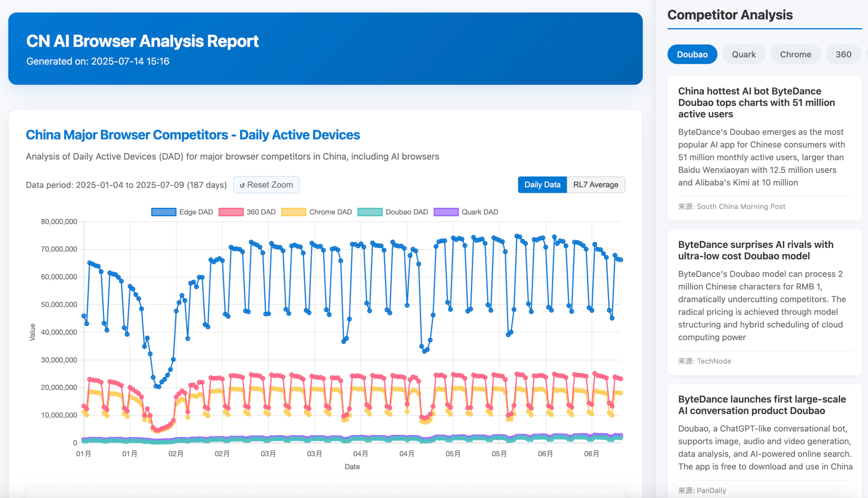Click the data period 187 days text

pyautogui.click(x=126, y=185)
